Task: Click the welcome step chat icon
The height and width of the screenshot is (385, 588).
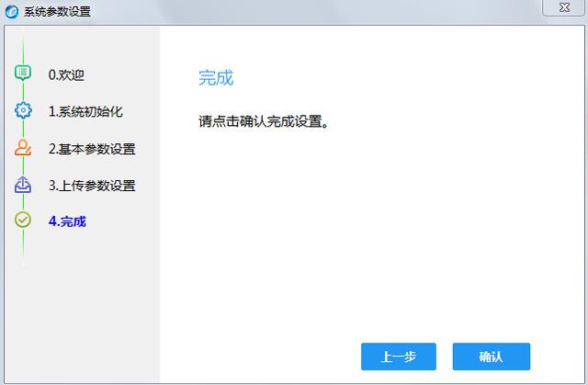Action: pyautogui.click(x=23, y=74)
